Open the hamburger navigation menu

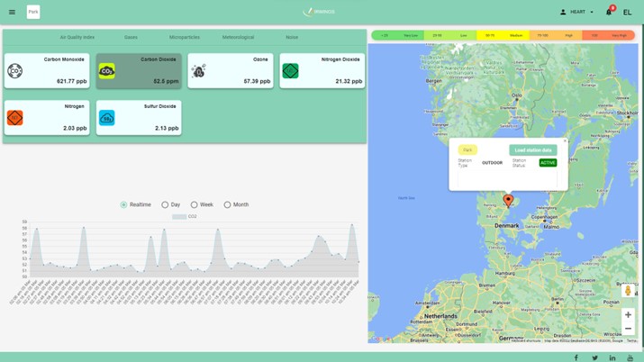(x=12, y=13)
